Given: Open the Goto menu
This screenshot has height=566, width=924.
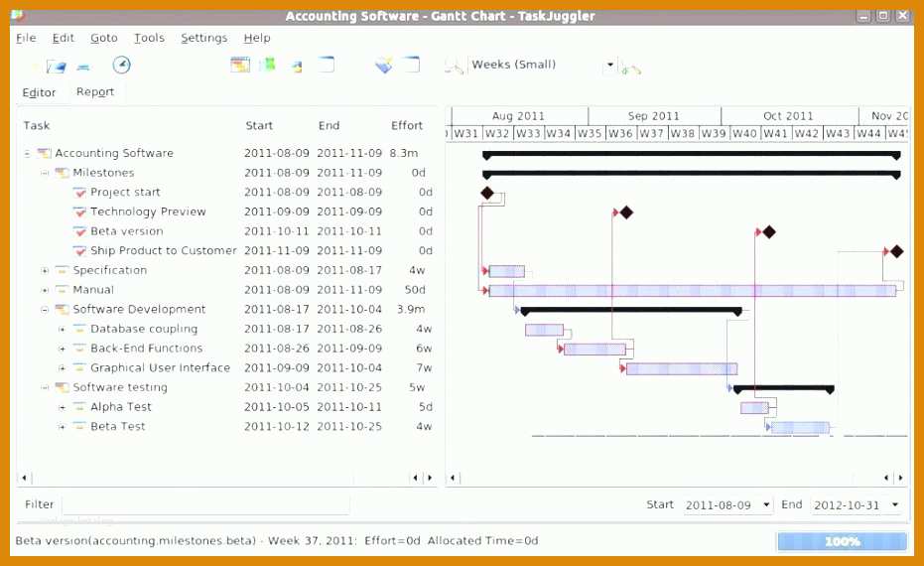Looking at the screenshot, I should (103, 38).
